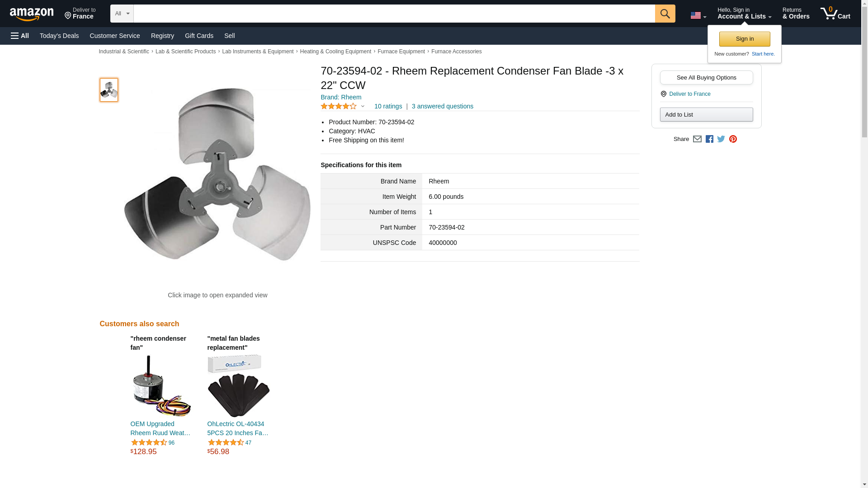Open Furnace Equipment breadcrumb link

(x=401, y=52)
